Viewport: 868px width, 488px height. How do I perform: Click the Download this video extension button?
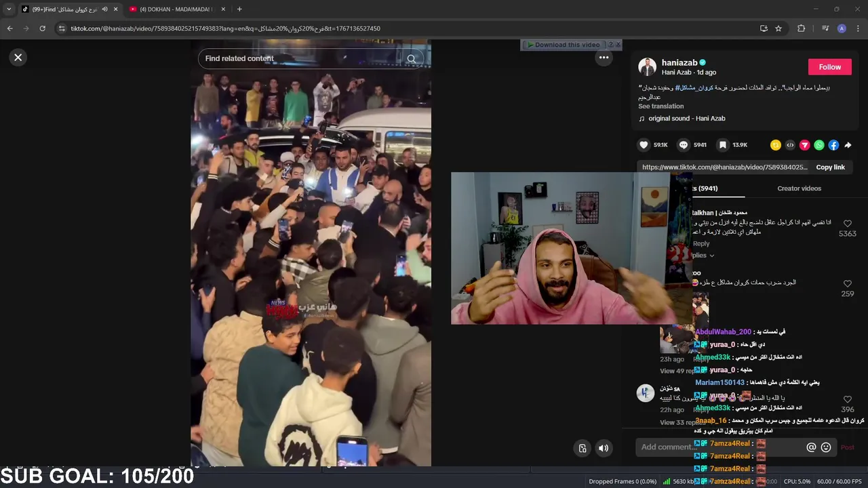[564, 45]
